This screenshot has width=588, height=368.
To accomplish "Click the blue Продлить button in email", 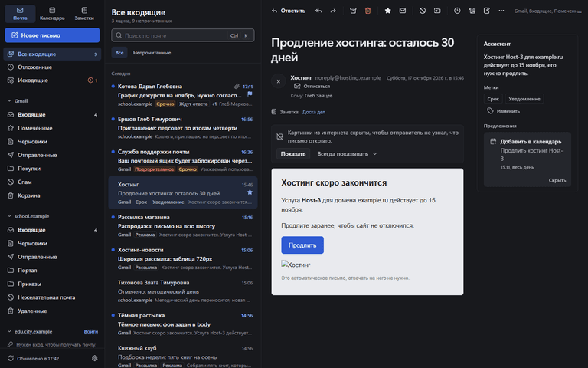I will (x=302, y=245).
